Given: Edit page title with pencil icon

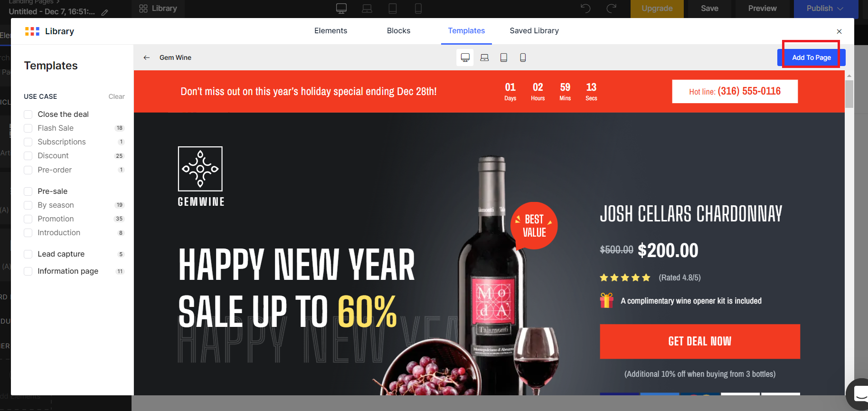Looking at the screenshot, I should (104, 12).
